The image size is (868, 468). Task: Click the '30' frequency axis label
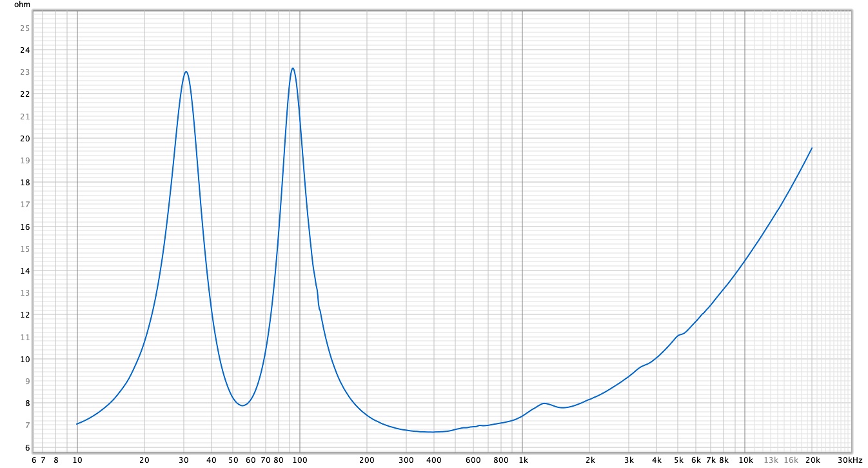coord(184,460)
